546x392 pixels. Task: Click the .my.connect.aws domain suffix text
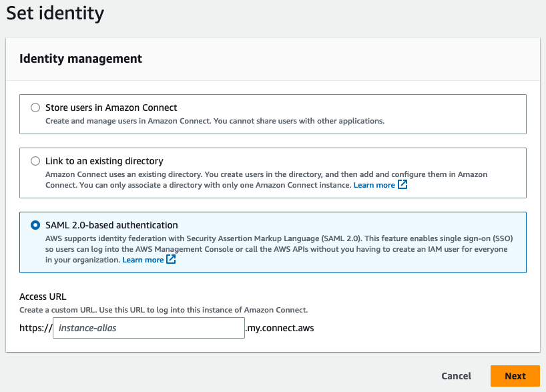tap(280, 328)
